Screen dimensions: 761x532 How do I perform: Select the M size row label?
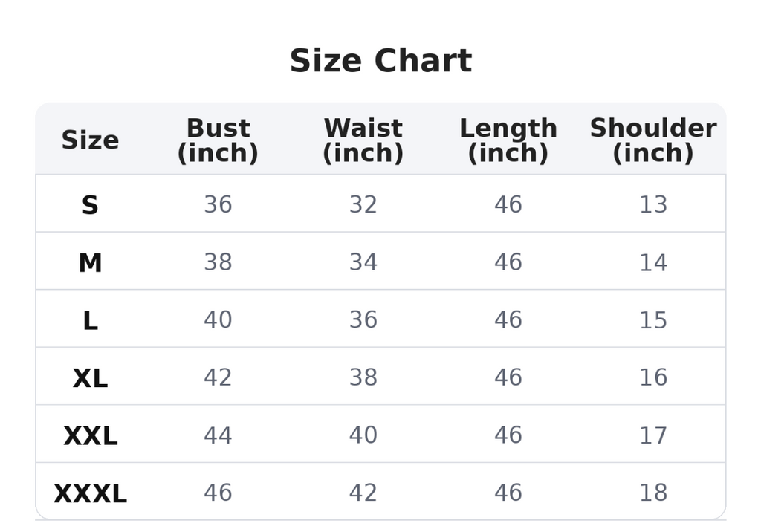[x=90, y=262]
